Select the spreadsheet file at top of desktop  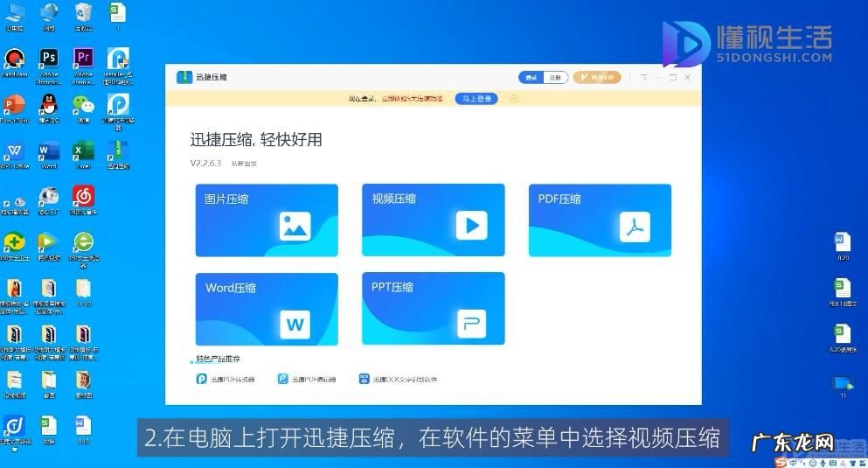coord(117,17)
